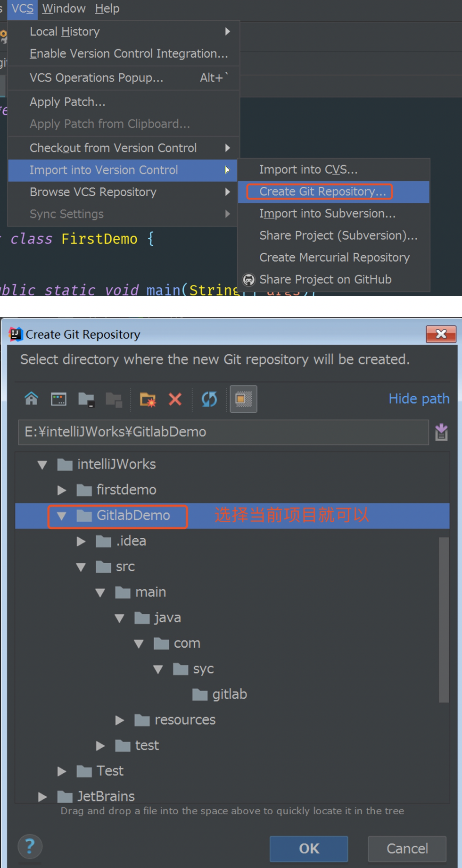This screenshot has height=868, width=462.
Task: Collapse the src folder
Action: [x=81, y=567]
